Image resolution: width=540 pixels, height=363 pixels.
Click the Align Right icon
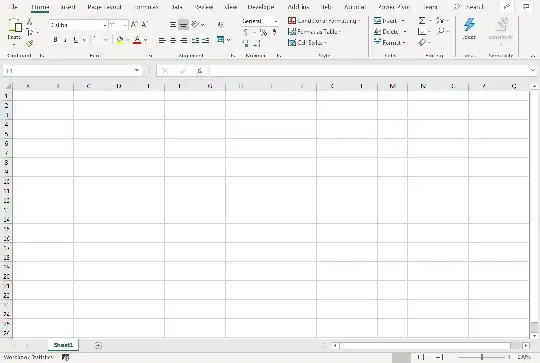coord(184,41)
